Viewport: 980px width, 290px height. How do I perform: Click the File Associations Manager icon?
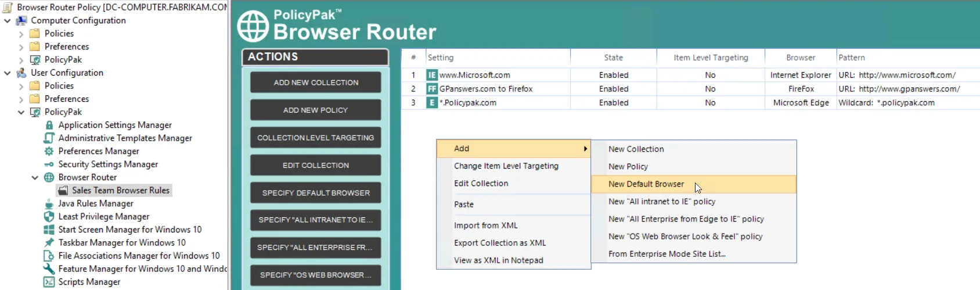pos(49,256)
